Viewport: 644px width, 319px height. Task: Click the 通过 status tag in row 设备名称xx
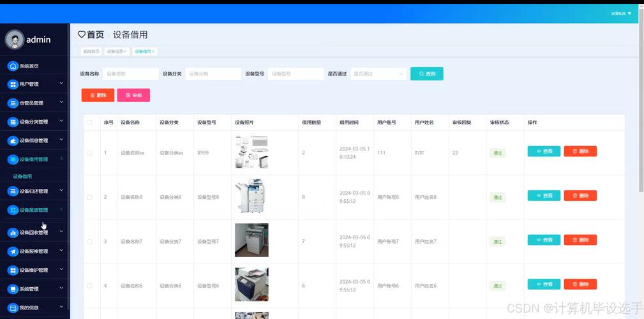pos(497,153)
